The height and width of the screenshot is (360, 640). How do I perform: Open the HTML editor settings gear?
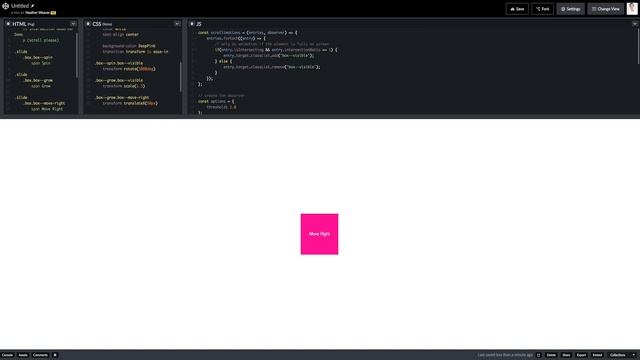point(8,24)
